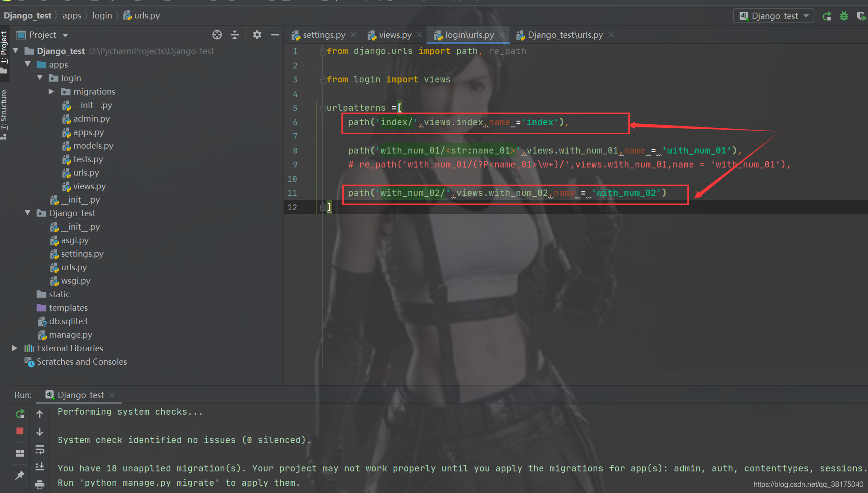Close the Django_test run tab
Viewport: 868px width, 493px height.
coord(112,395)
